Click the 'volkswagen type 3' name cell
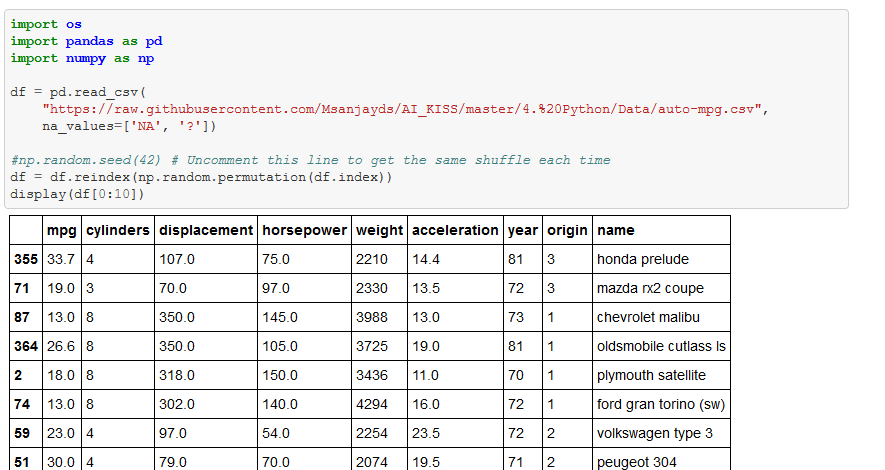Image resolution: width=885 pixels, height=470 pixels. (x=661, y=433)
